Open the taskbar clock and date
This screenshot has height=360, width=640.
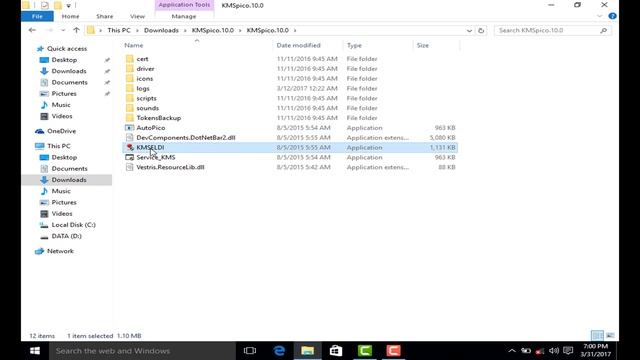coord(596,351)
